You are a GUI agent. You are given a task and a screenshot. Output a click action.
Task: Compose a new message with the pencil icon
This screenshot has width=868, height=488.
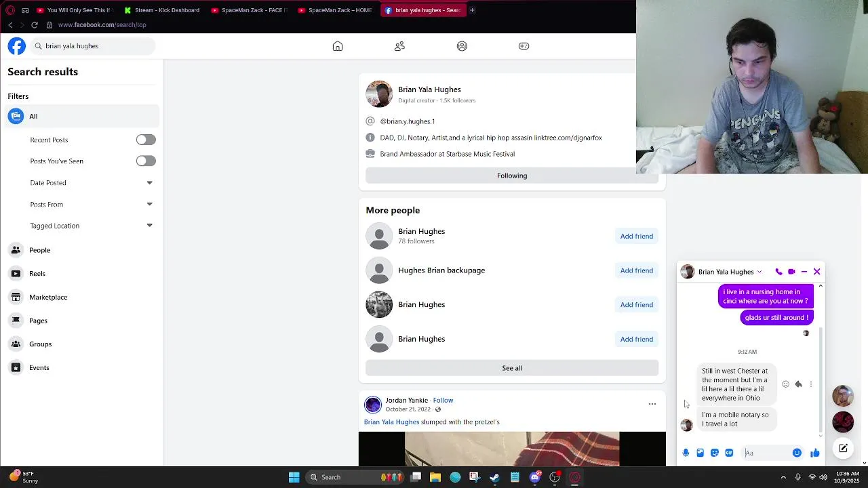(843, 448)
